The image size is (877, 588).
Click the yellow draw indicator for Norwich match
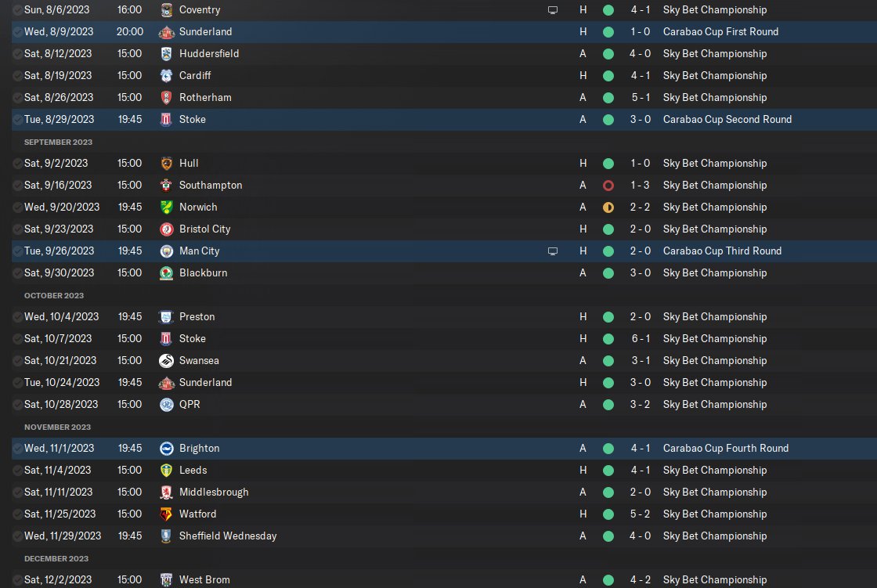tap(608, 207)
